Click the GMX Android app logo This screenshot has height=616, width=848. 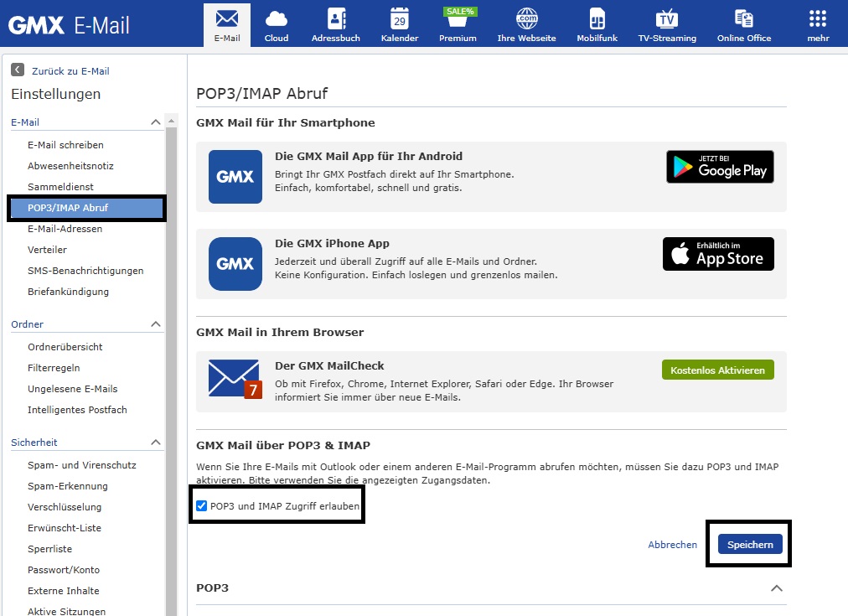[235, 177]
